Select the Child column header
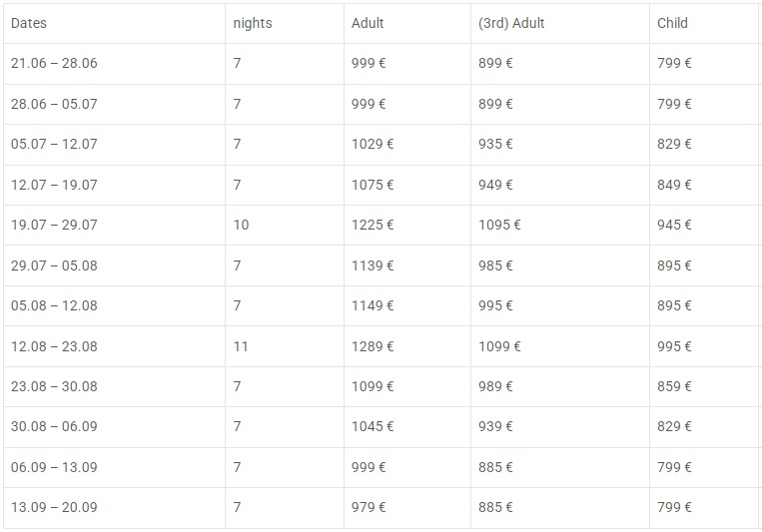 (672, 23)
